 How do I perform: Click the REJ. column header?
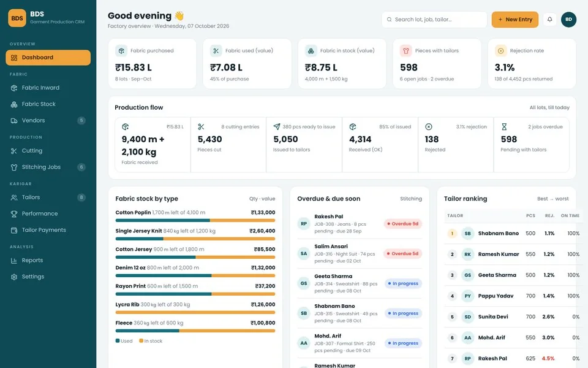tap(549, 215)
